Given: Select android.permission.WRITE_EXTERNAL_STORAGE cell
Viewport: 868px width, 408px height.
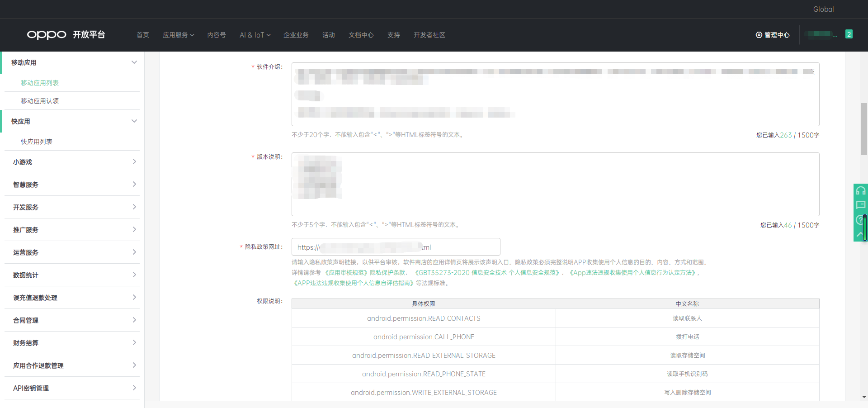Looking at the screenshot, I should click(424, 392).
